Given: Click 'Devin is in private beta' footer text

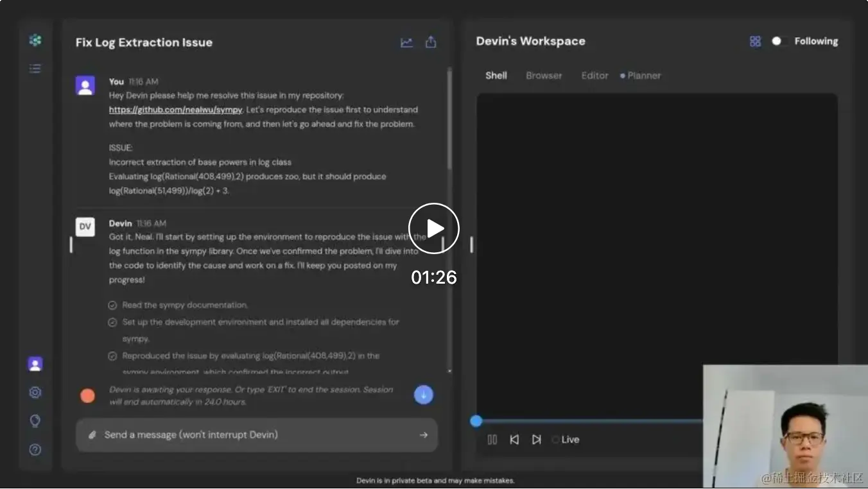Looking at the screenshot, I should pyautogui.click(x=435, y=481).
